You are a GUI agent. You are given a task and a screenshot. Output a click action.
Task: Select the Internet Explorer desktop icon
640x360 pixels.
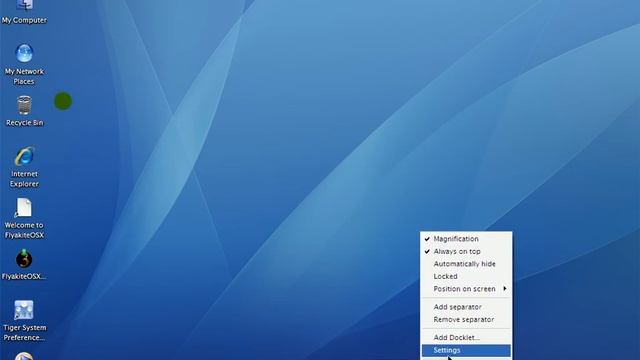coord(24,156)
